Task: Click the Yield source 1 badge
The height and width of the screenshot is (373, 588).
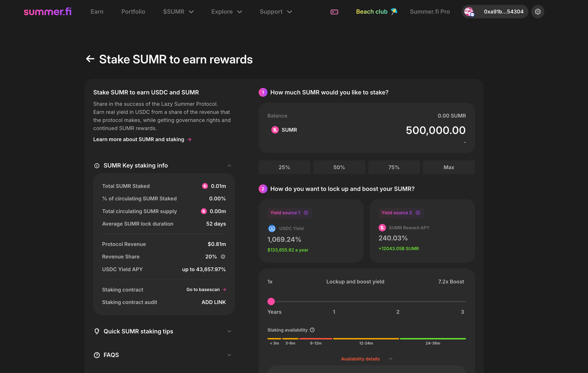Action: [x=290, y=213]
